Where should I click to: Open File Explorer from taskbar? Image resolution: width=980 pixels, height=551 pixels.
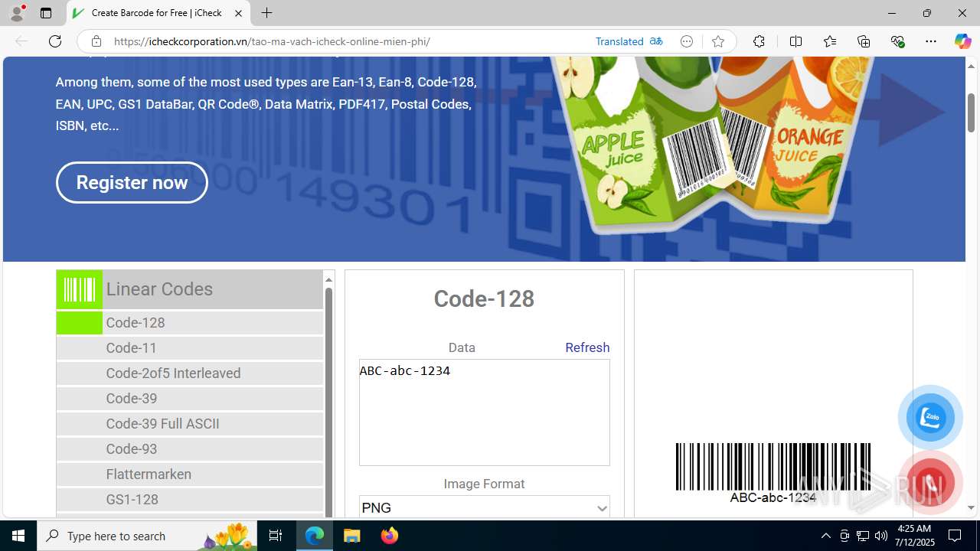click(x=352, y=536)
